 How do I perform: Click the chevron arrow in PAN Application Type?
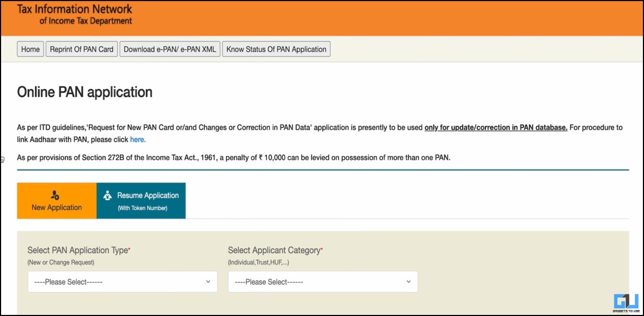208,282
